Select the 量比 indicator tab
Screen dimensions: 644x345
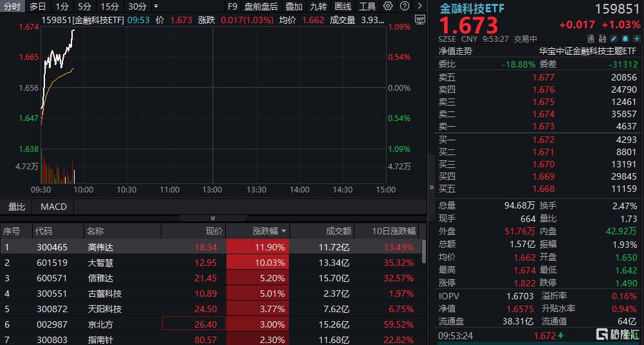pyautogui.click(x=17, y=207)
